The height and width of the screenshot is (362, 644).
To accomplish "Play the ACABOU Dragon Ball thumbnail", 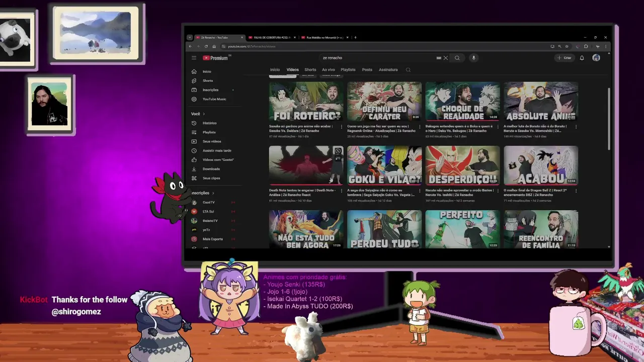I will (x=541, y=165).
